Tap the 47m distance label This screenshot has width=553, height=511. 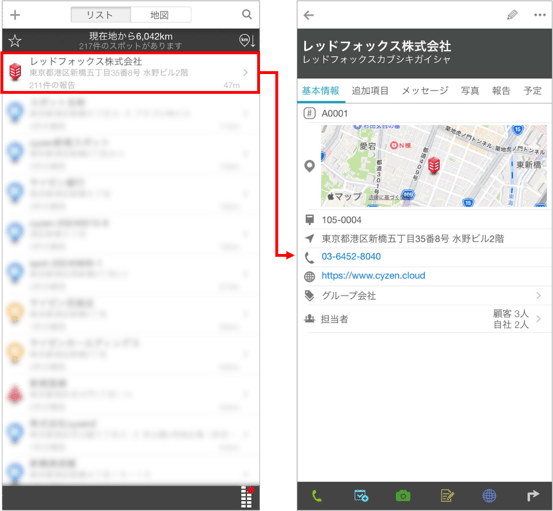(231, 85)
